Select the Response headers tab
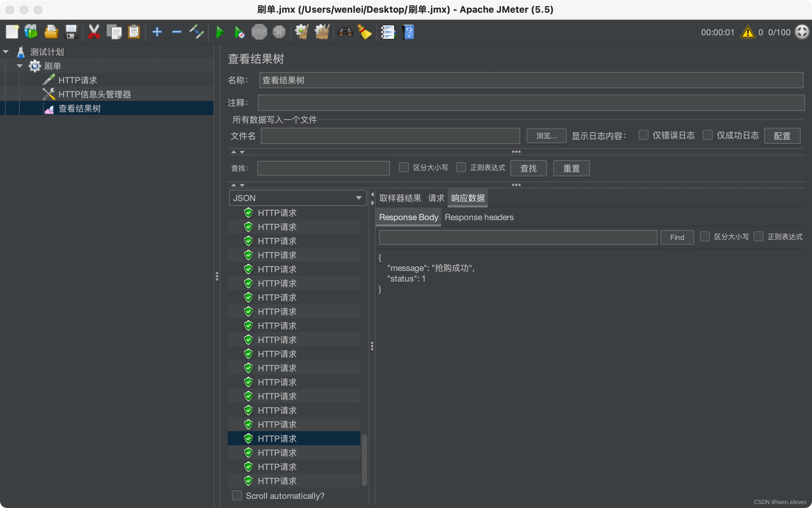The width and height of the screenshot is (812, 508). coord(479,217)
